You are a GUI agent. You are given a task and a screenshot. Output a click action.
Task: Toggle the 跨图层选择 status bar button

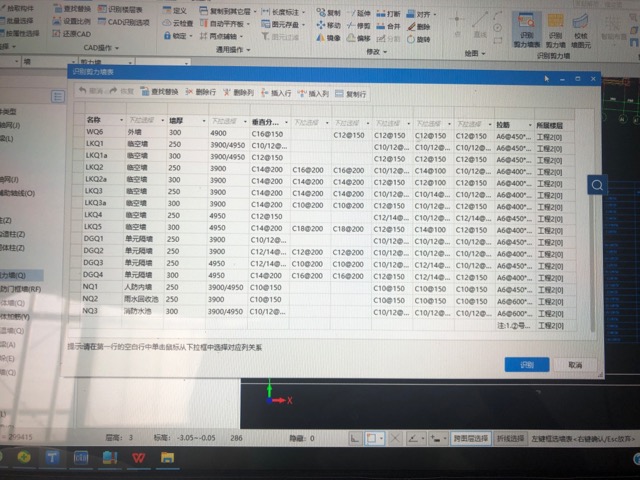[470, 439]
